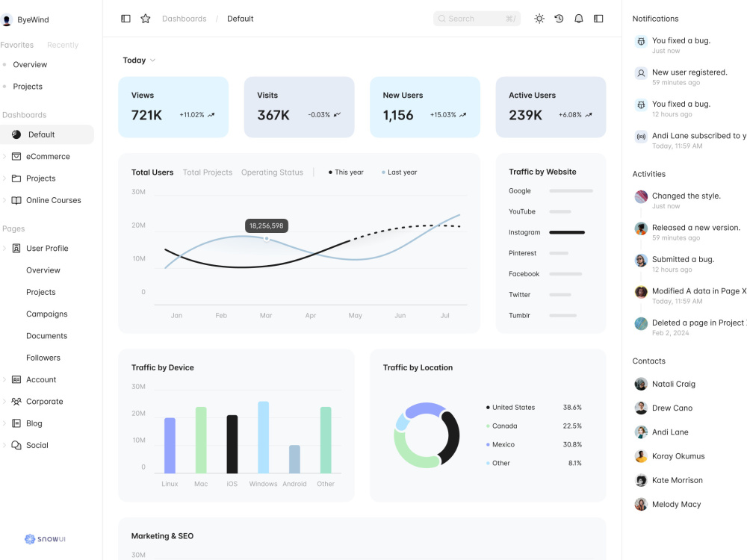Viewport: 747px width, 560px height.
Task: Toggle the left sidebar panel icon
Action: click(125, 19)
